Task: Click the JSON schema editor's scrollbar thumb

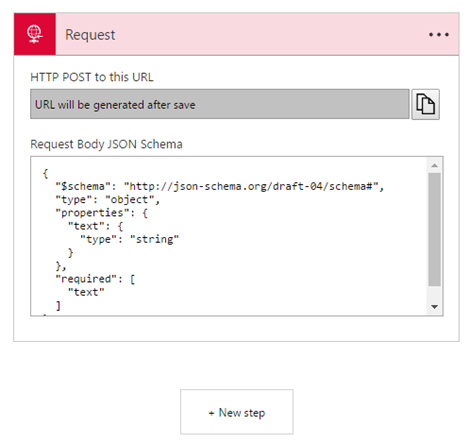Action: pos(434,229)
